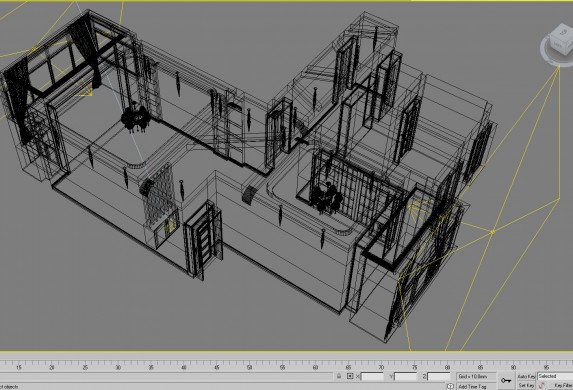573x390 pixels.
Task: Click the Y coordinate input field
Action: (x=406, y=376)
